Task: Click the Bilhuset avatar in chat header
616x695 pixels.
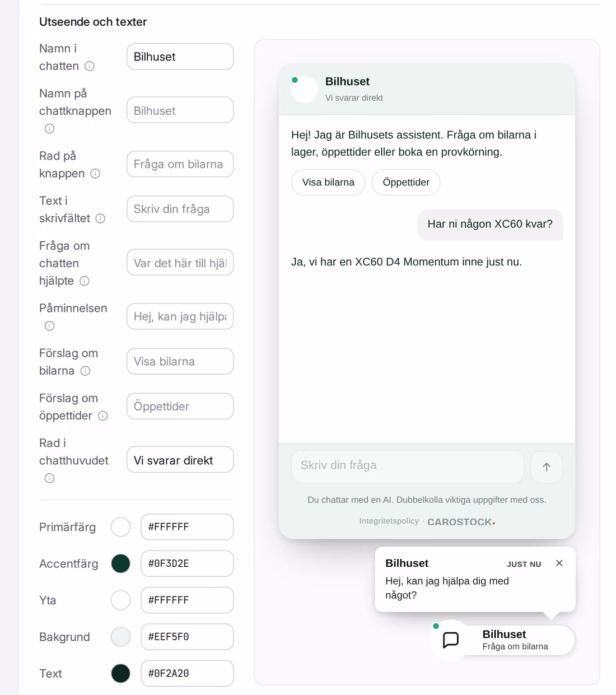Action: (305, 89)
